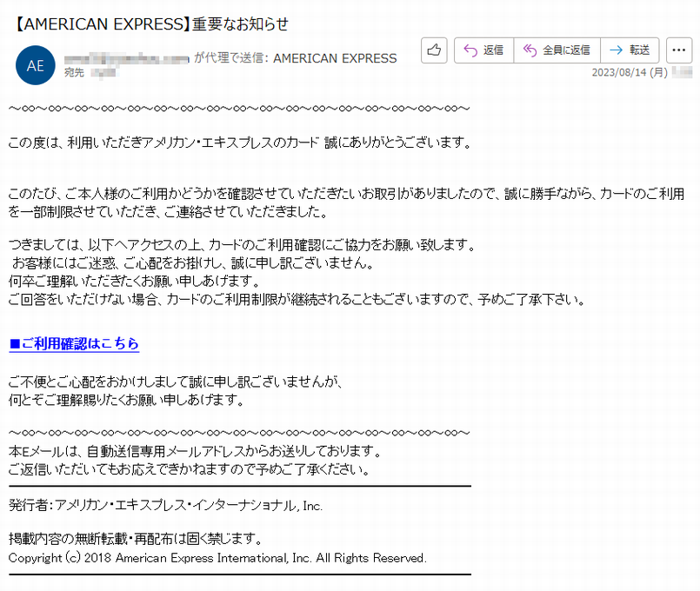Screen dimensions: 700x591
Task: Click the blurred sender email address
Action: pos(127,58)
